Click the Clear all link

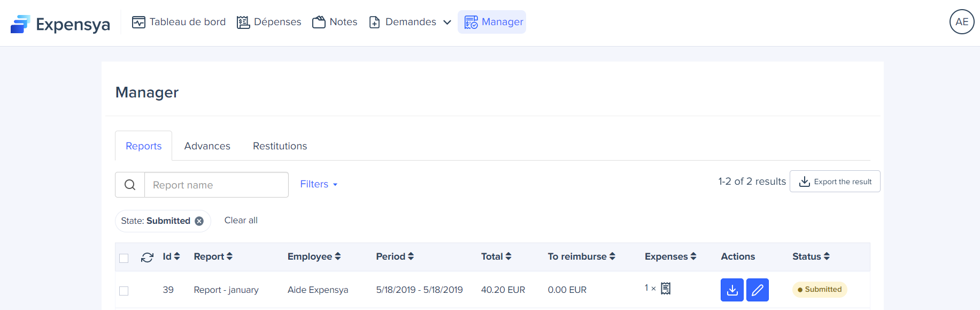click(x=241, y=221)
